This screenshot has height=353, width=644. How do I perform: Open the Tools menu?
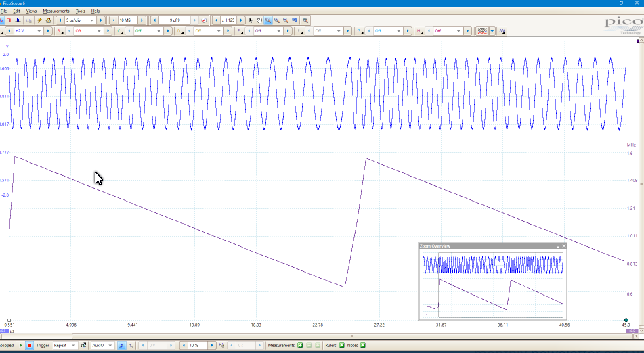tap(80, 11)
